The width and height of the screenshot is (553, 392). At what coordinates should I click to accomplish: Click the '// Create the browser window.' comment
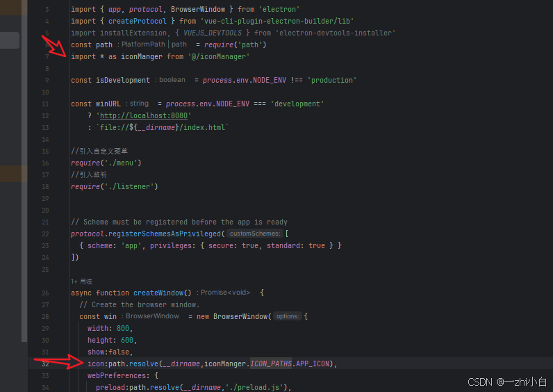(140, 304)
